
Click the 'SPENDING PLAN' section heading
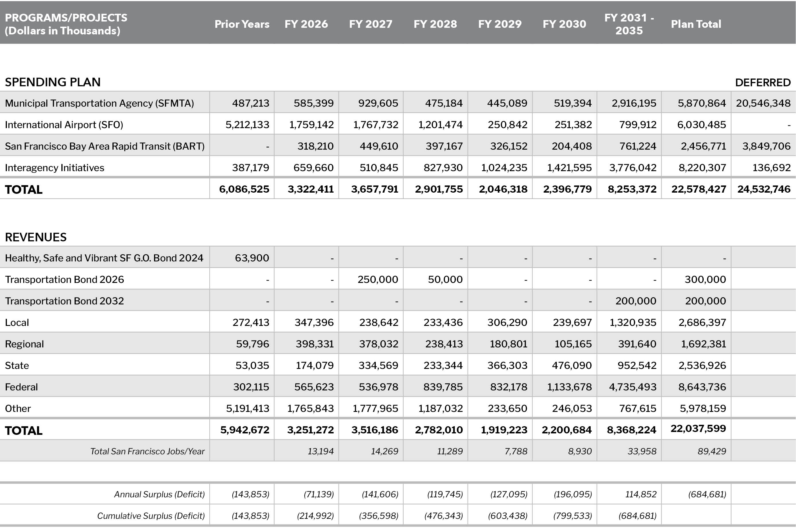tap(52, 82)
